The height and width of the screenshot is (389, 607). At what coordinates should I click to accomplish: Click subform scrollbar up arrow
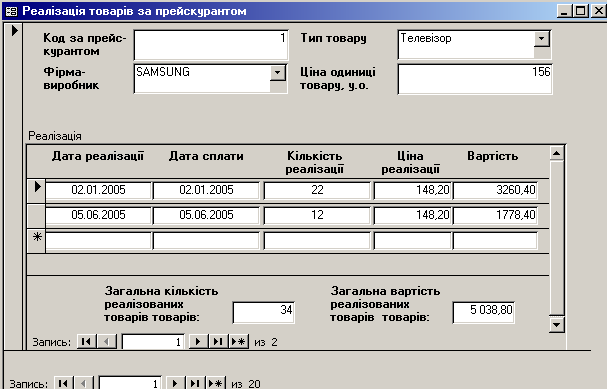coord(556,154)
